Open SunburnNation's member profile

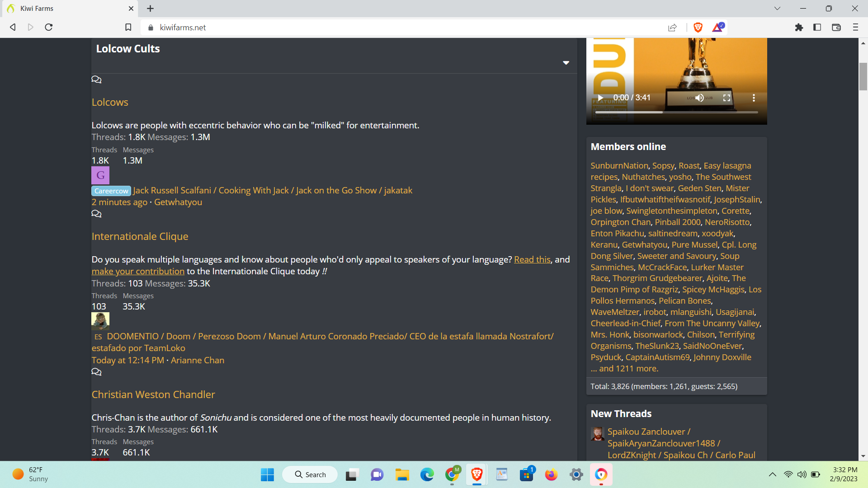click(x=619, y=166)
